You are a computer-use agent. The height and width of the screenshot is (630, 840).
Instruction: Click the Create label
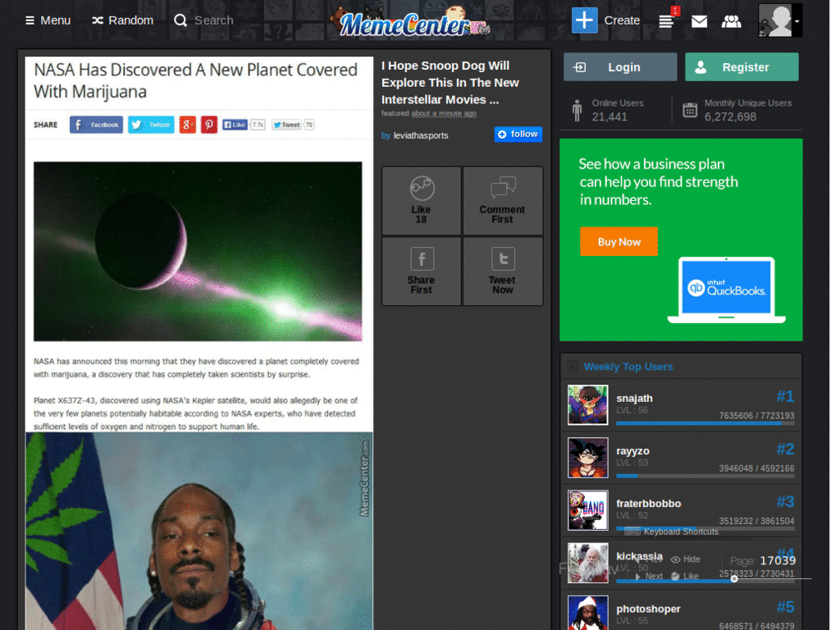coord(622,21)
